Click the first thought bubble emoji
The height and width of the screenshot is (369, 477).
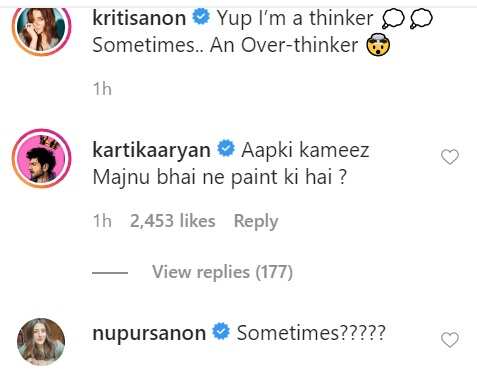(x=394, y=18)
